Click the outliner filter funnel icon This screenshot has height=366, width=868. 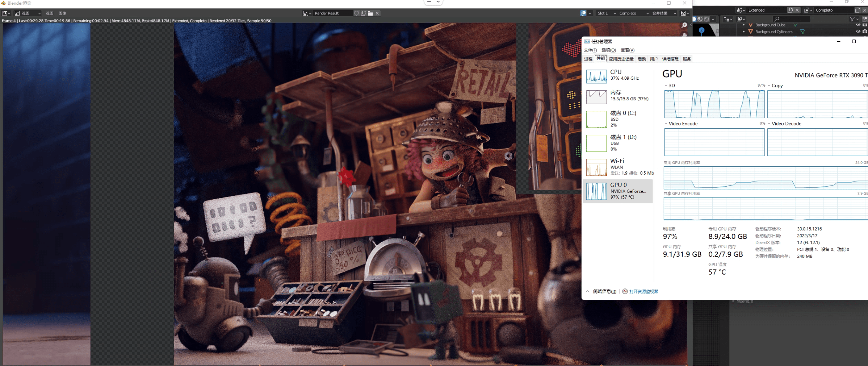[852, 19]
